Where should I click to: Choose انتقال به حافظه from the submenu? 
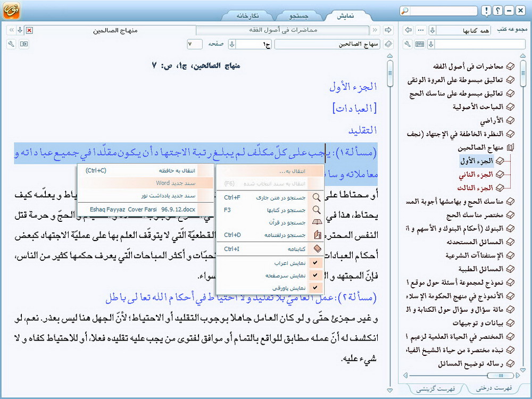[x=146, y=171]
